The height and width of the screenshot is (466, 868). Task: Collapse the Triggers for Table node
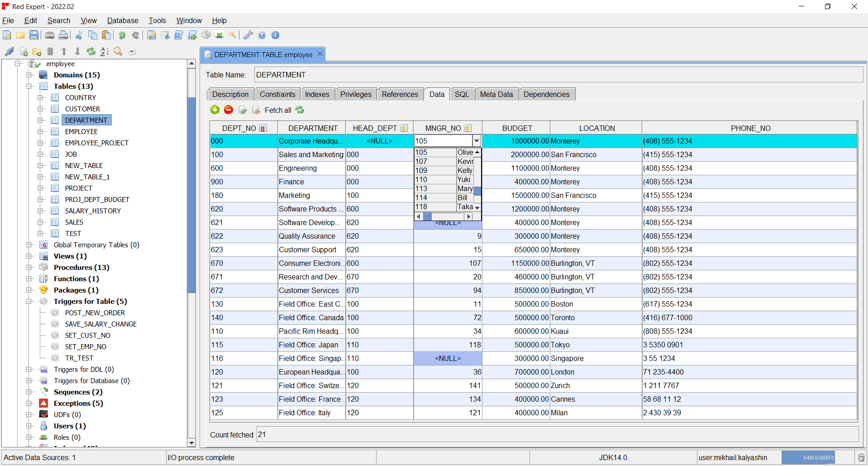click(29, 302)
